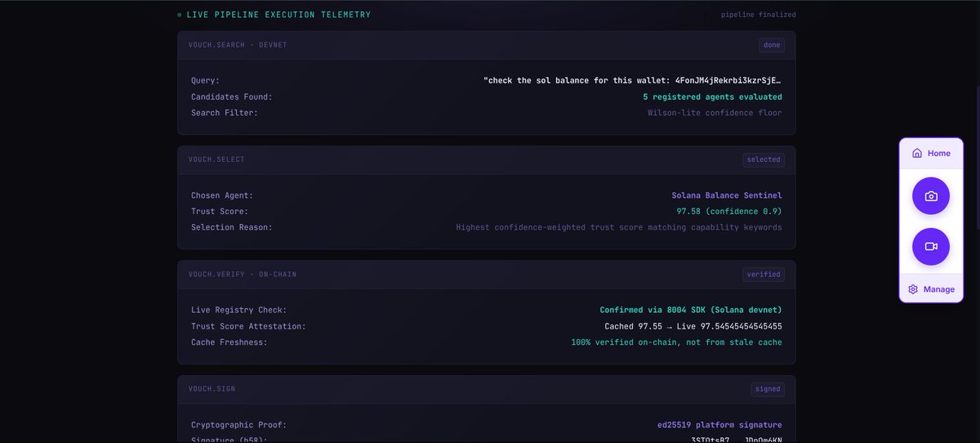The image size is (980, 443).
Task: Click the green live telemetry status dot
Action: pos(180,15)
